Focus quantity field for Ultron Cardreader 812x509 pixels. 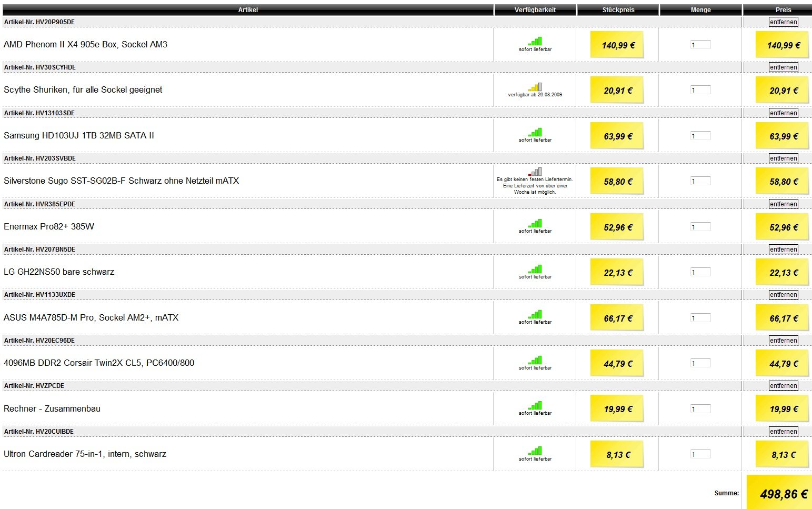(x=700, y=454)
